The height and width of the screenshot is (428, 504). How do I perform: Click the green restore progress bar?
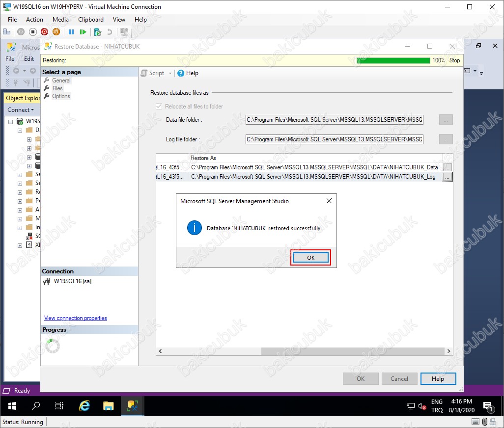(393, 60)
